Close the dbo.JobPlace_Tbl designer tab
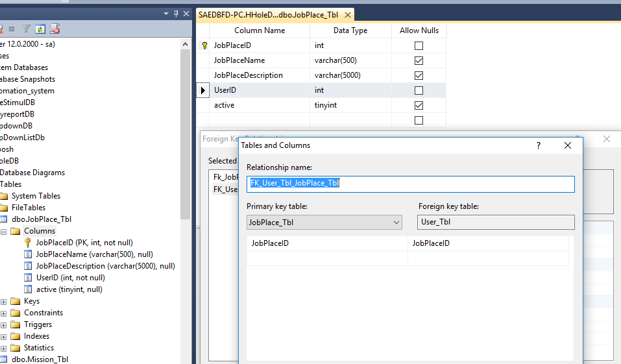The height and width of the screenshot is (364, 621). point(348,15)
